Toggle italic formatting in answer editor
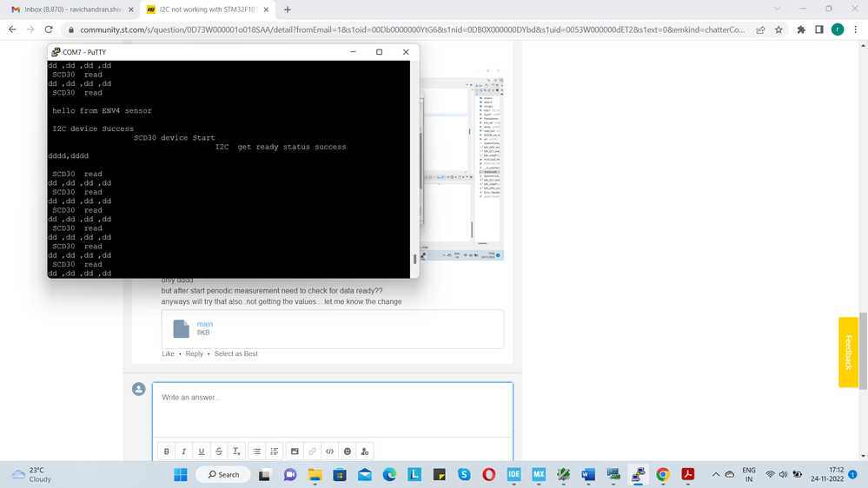The image size is (868, 488). [184, 452]
